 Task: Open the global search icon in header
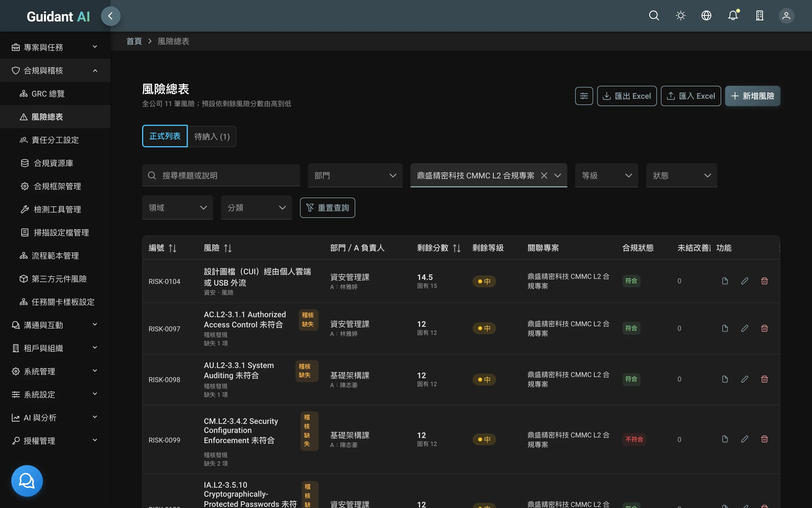tap(654, 16)
